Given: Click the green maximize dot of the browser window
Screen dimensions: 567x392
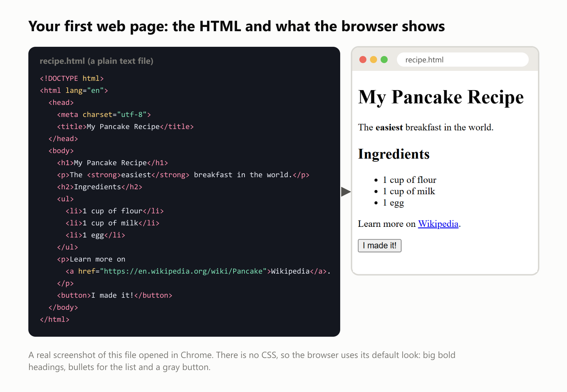Looking at the screenshot, I should click(x=384, y=60).
